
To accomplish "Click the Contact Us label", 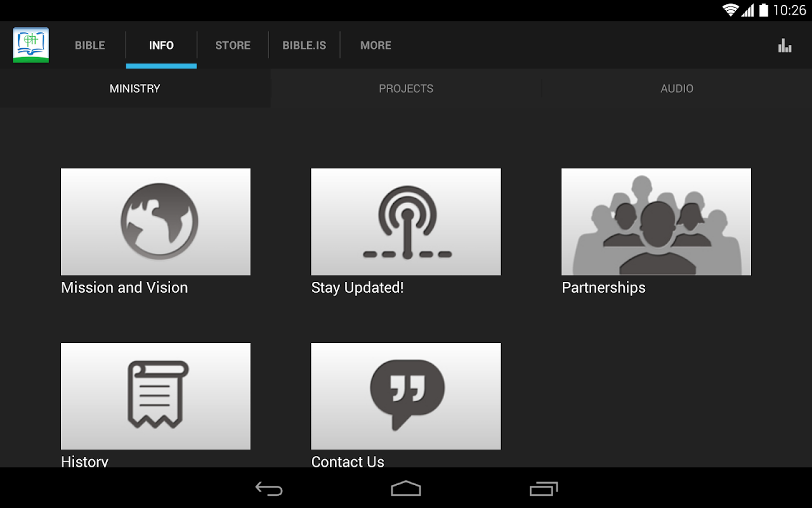I will (348, 462).
